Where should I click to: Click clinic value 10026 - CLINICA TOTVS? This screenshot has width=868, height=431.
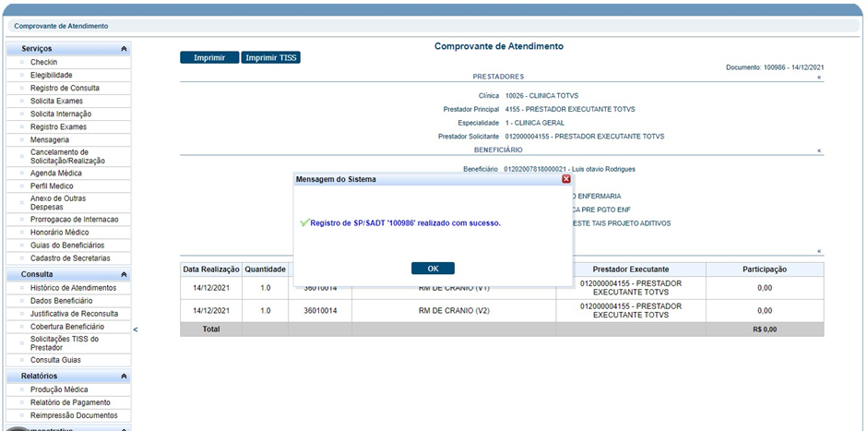[541, 96]
